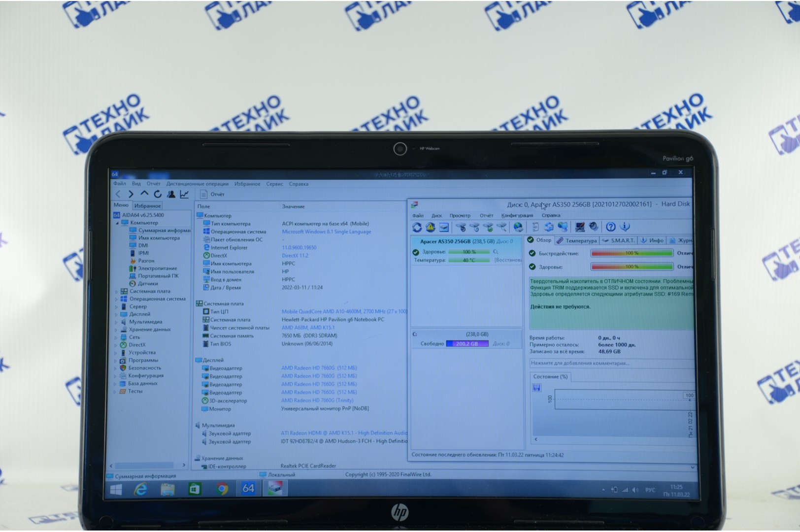Click the refresh arrows icon in Hard Disk toolbar
The image size is (800, 532).
[417, 227]
